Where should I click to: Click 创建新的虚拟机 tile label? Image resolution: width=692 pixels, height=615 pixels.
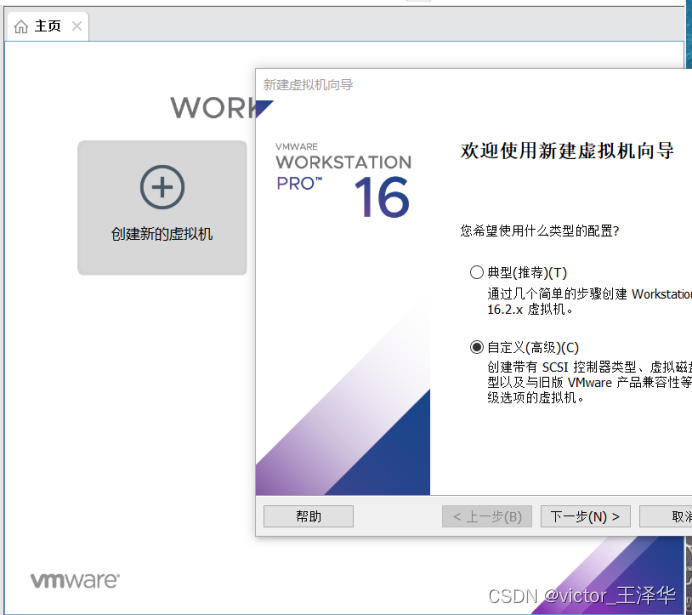[162, 234]
